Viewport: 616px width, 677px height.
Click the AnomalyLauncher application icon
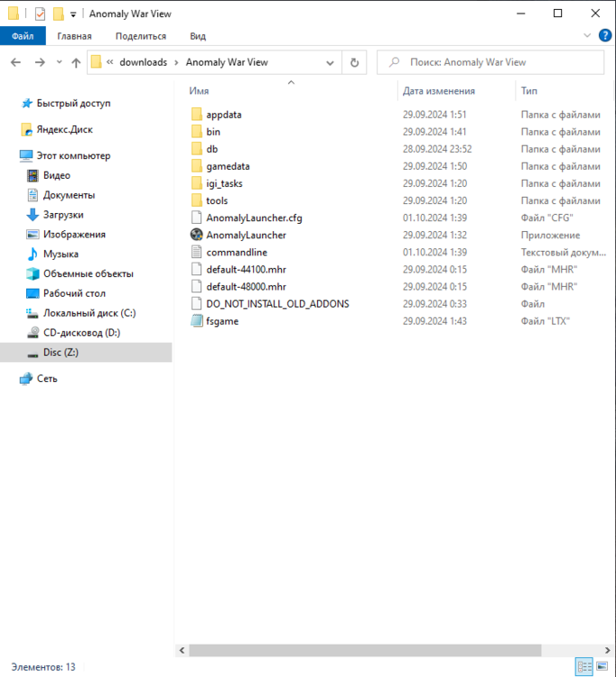coord(197,235)
